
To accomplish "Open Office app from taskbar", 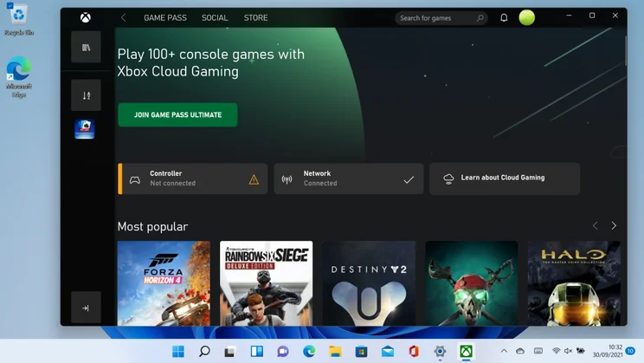I will click(414, 352).
